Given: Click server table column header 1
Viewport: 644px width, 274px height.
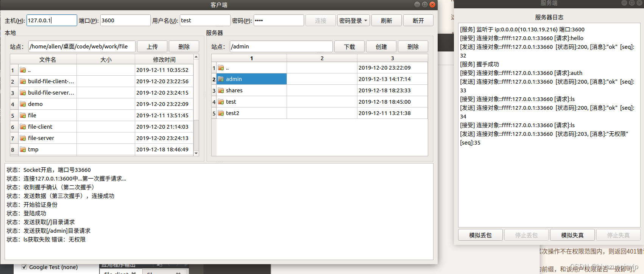Looking at the screenshot, I should pyautogui.click(x=251, y=58).
